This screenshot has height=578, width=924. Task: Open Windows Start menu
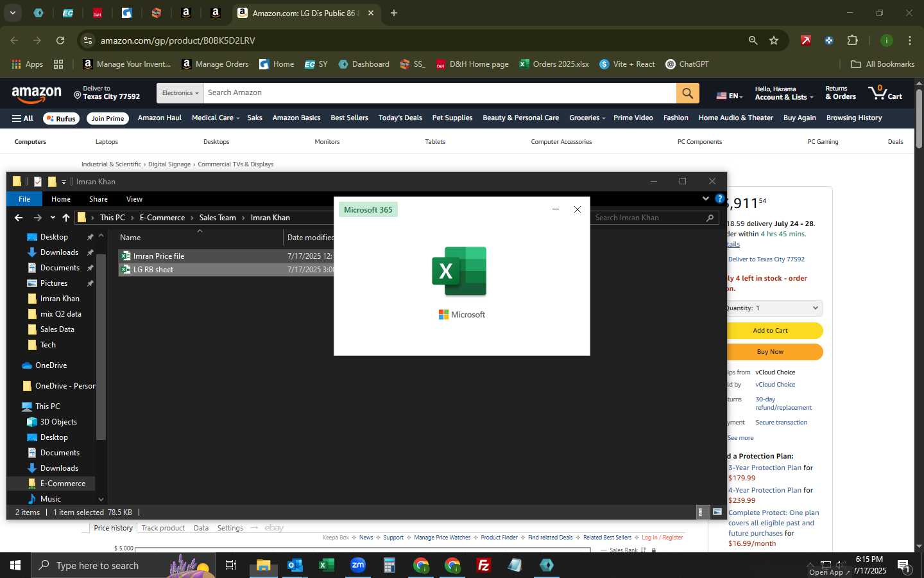(x=15, y=565)
